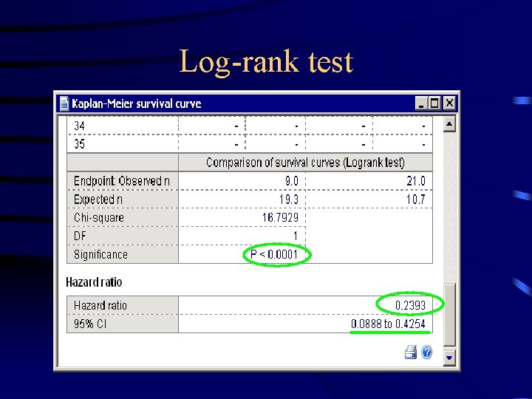
Task: Click expected n value 19.3
Action: click(289, 199)
